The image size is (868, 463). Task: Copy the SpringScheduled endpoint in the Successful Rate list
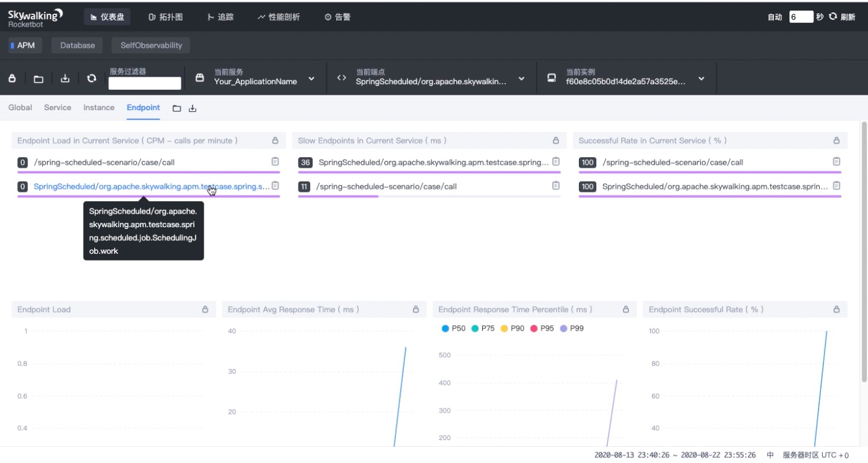tap(836, 186)
